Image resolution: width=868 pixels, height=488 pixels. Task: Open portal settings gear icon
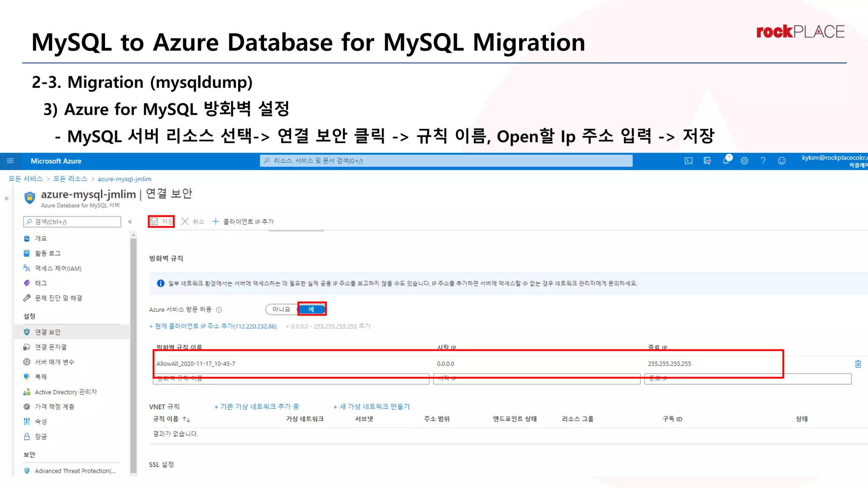pos(744,161)
